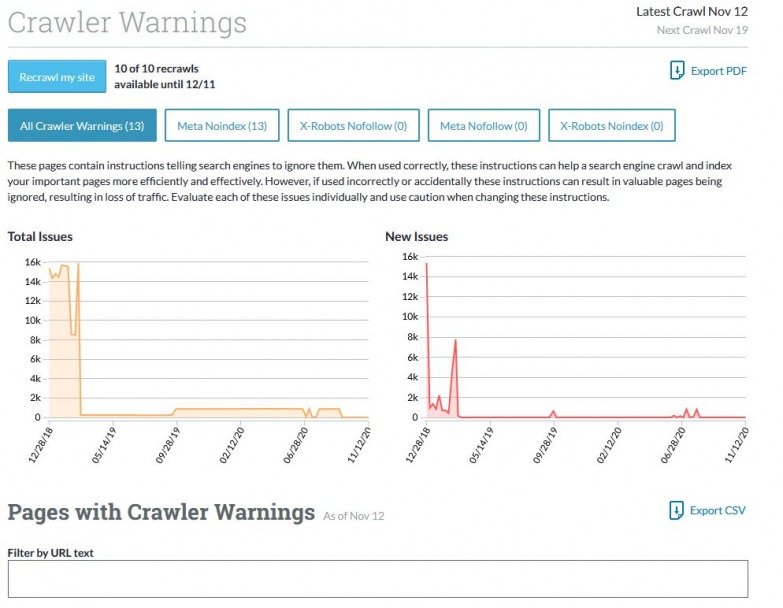The image size is (783, 608).
Task: Click the New Issues chart heading
Action: click(416, 237)
